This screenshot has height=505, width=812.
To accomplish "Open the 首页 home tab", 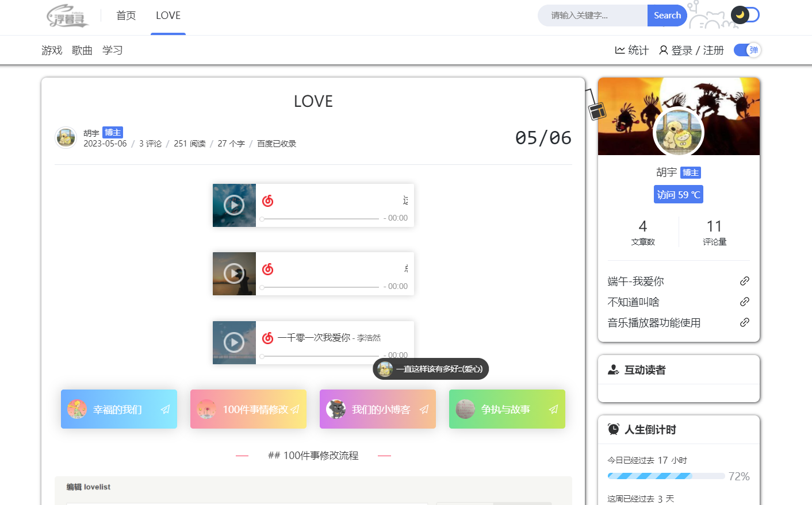I will click(x=126, y=16).
